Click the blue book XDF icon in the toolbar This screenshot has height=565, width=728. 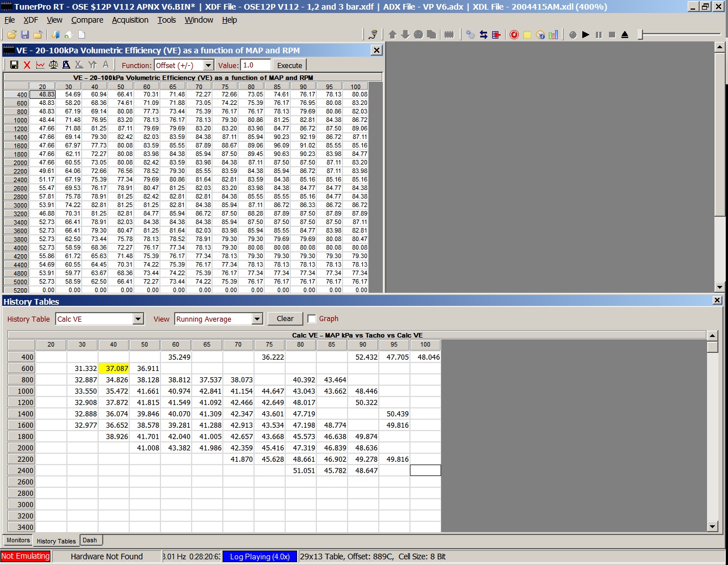click(x=56, y=35)
